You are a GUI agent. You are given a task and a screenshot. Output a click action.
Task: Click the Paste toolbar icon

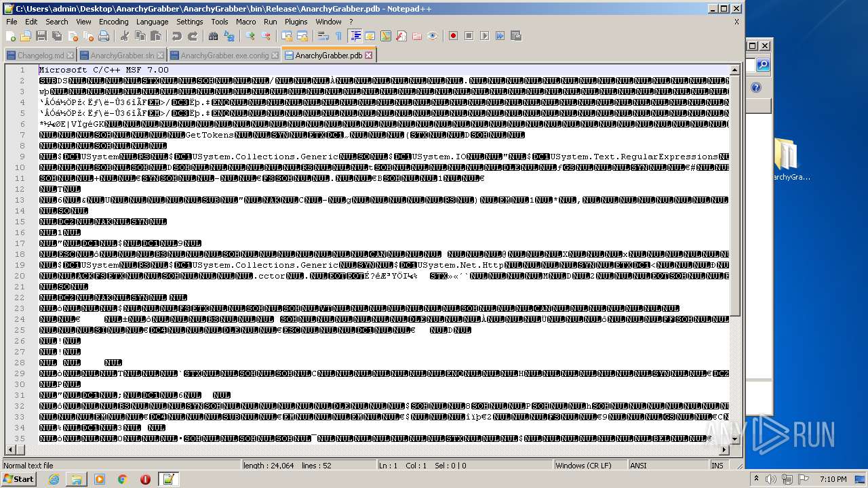[156, 36]
